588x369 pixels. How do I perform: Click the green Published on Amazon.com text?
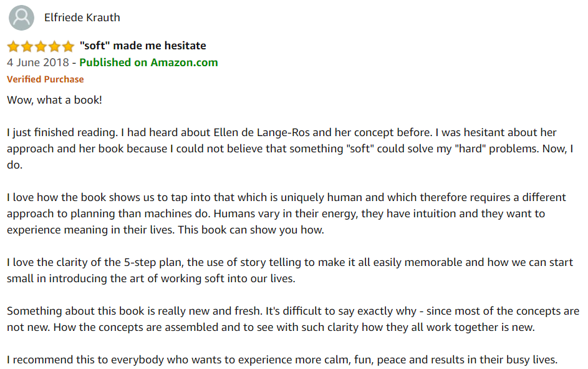148,62
